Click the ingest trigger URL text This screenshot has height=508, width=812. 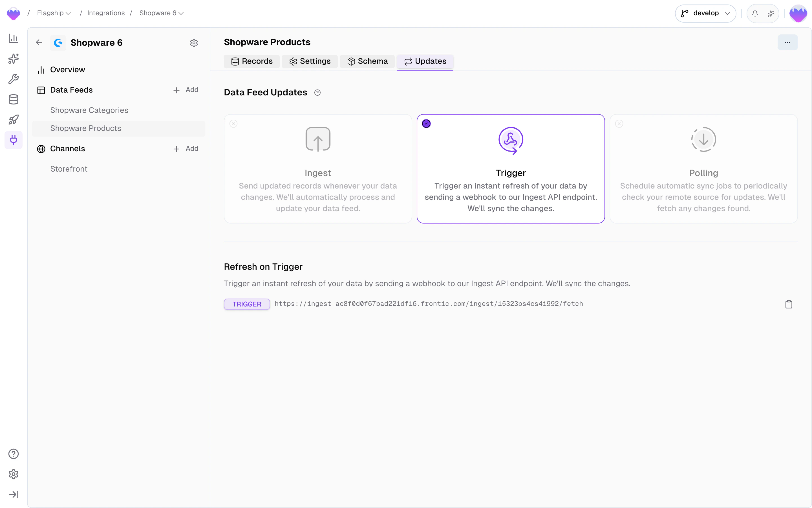pos(429,304)
